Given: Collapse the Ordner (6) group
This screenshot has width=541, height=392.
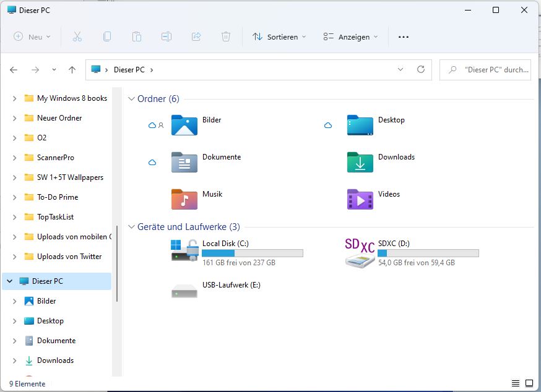Looking at the screenshot, I should (x=131, y=99).
